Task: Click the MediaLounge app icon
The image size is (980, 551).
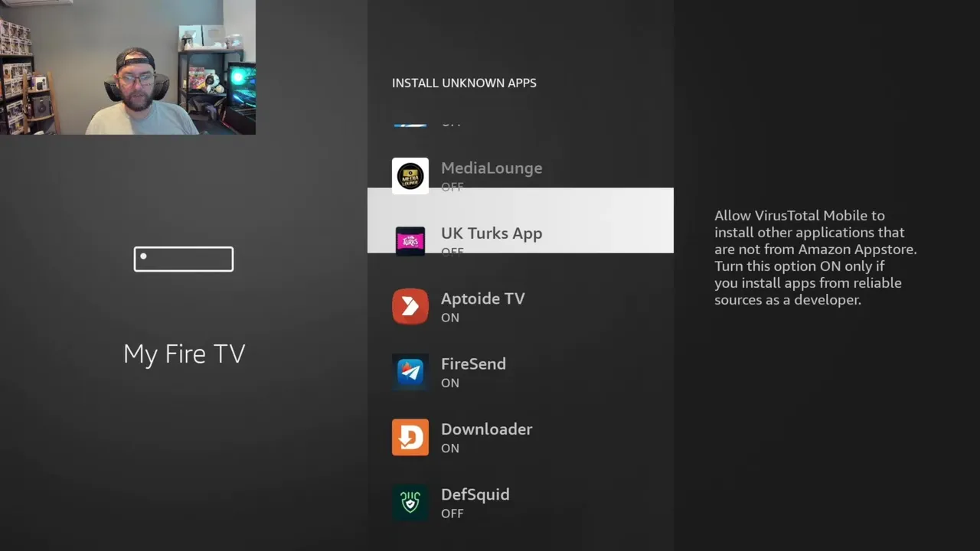Action: pyautogui.click(x=410, y=176)
